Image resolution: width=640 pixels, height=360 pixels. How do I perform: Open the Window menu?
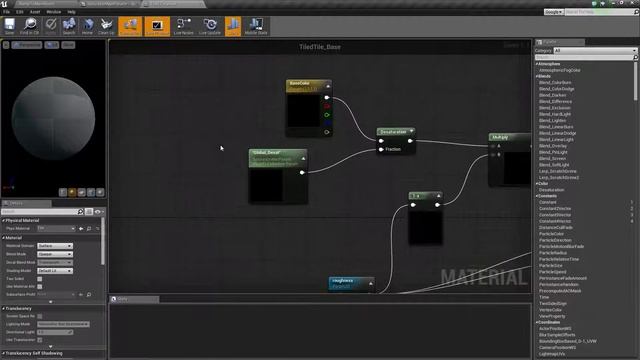(53, 12)
